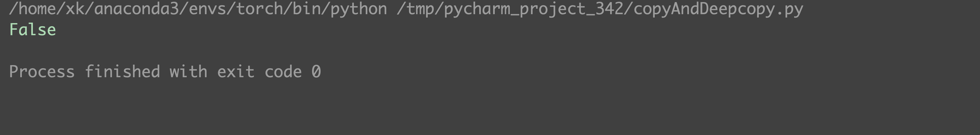Click the .py extension of the script name
980x135 pixels.
pos(790,9)
